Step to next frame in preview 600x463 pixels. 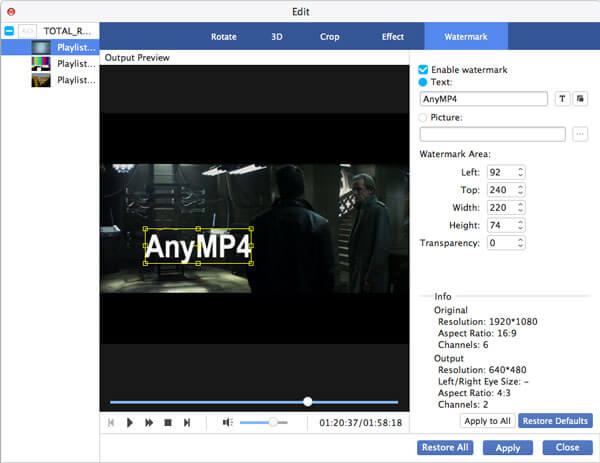187,422
